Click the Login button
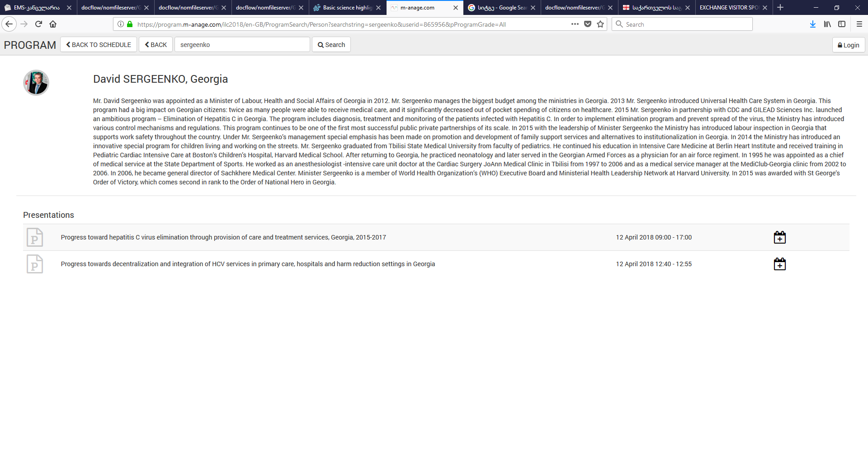This screenshot has height=470, width=868. pos(848,45)
